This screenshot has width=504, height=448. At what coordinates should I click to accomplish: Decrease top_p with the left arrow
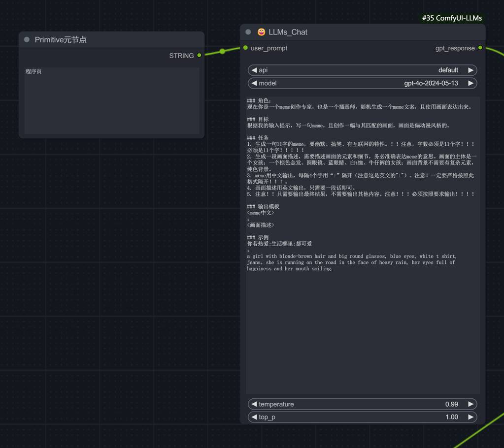click(x=254, y=417)
